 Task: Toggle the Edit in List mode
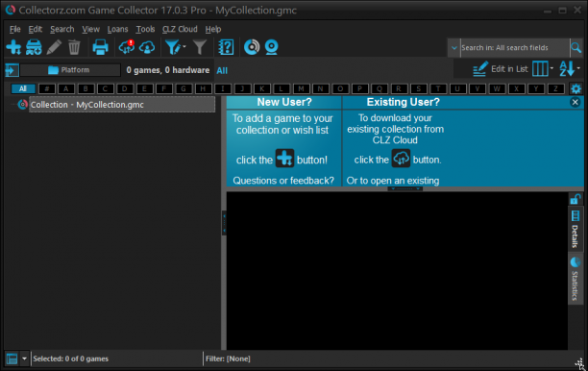tap(500, 69)
